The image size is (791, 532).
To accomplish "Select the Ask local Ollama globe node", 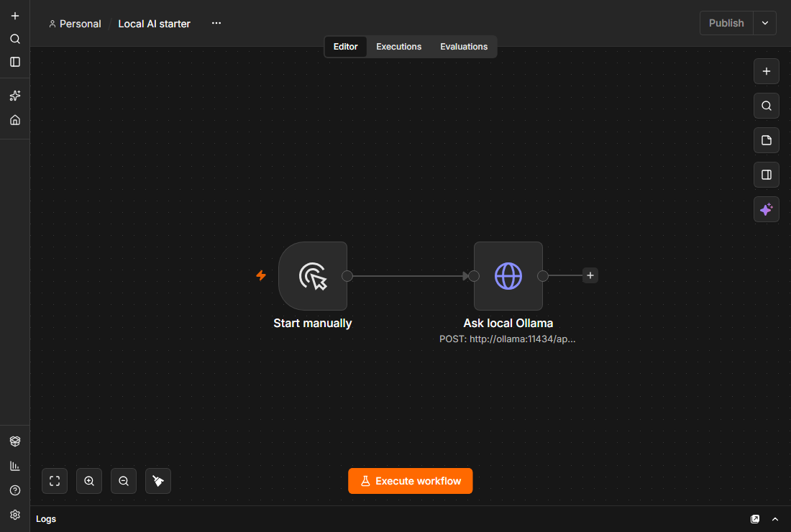I will click(x=508, y=276).
